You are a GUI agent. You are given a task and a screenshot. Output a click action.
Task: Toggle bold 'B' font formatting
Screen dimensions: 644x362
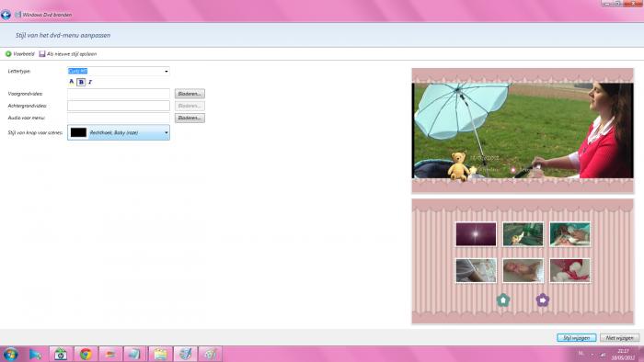[81, 82]
